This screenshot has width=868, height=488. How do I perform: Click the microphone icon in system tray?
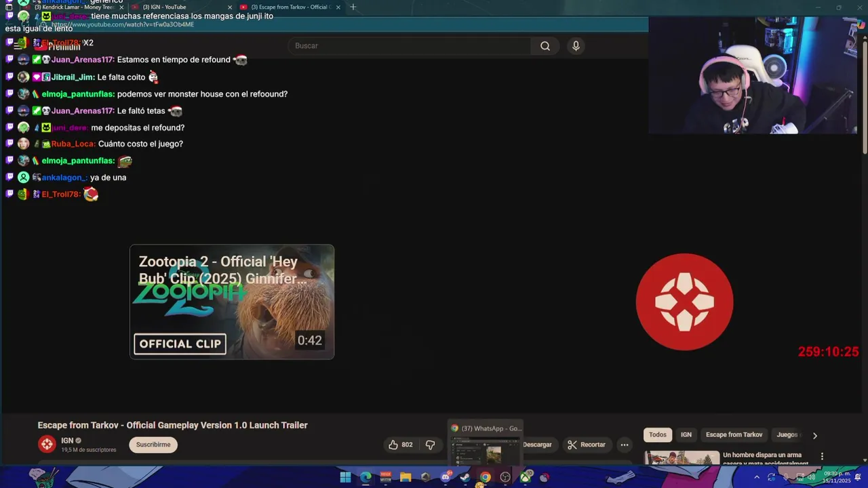tap(786, 477)
